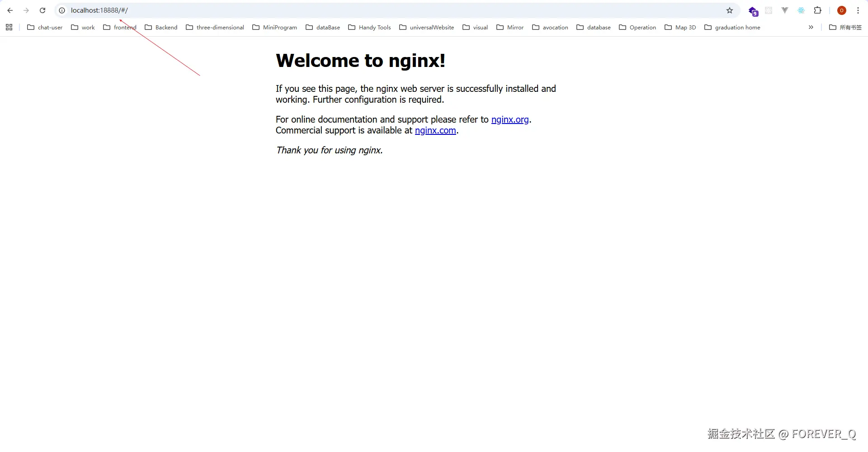868x452 pixels.
Task: Open the purple extension with badge 9
Action: click(x=753, y=11)
